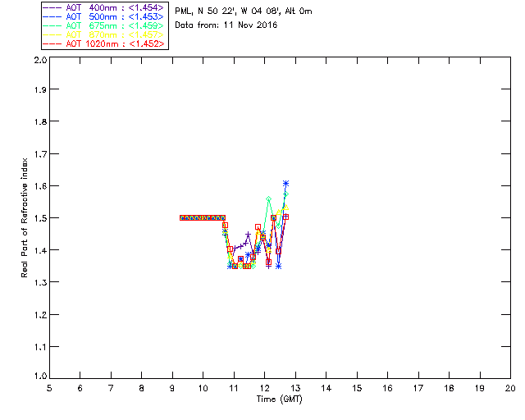Click the 1.0 y-axis tick label
The height and width of the screenshot is (420, 525).
pyautogui.click(x=40, y=376)
